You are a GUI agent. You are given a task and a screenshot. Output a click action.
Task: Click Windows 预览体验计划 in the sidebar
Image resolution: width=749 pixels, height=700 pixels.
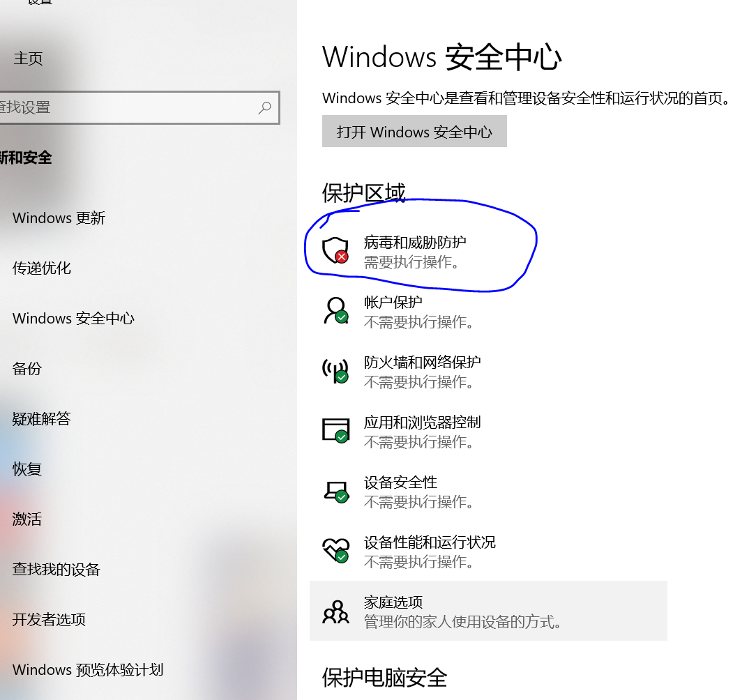pos(87,669)
